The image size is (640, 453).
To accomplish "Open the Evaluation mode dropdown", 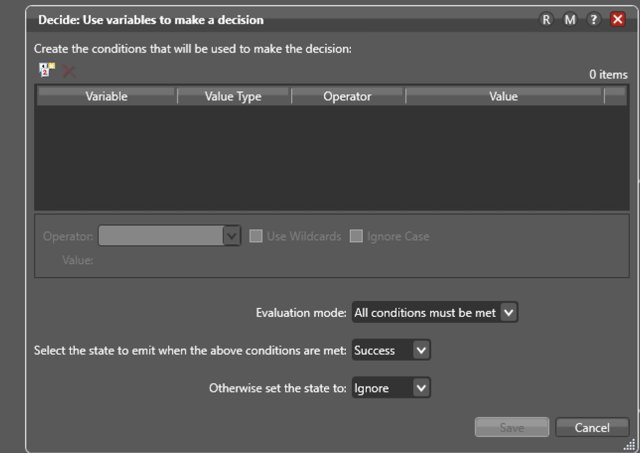I will pyautogui.click(x=435, y=313).
